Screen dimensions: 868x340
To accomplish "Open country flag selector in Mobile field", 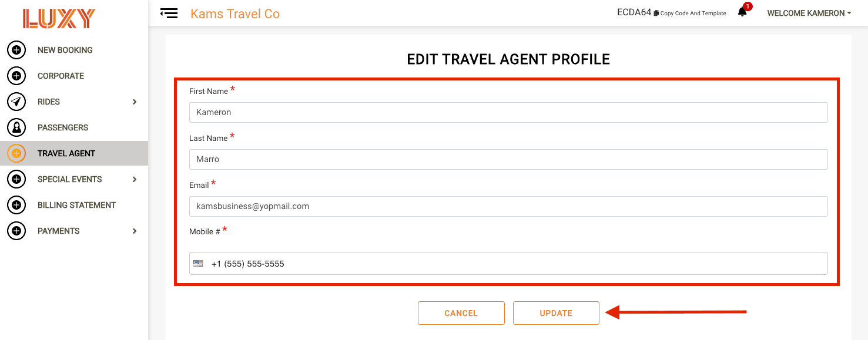I will point(199,264).
